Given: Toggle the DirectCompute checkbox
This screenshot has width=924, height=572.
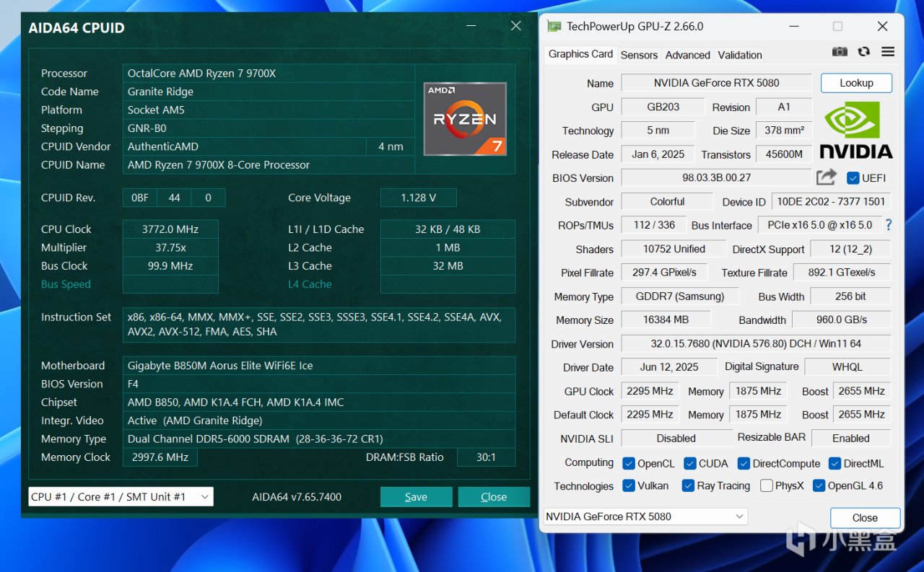Looking at the screenshot, I should 744,463.
